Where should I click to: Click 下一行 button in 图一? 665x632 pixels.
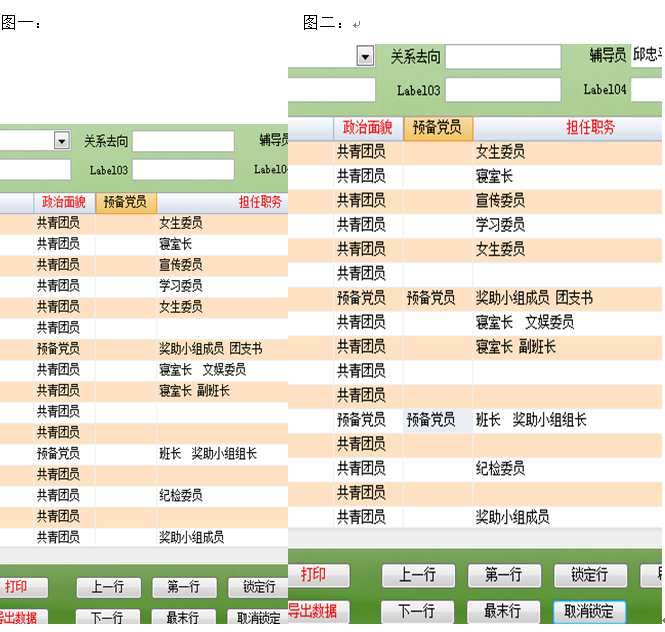tap(108, 617)
